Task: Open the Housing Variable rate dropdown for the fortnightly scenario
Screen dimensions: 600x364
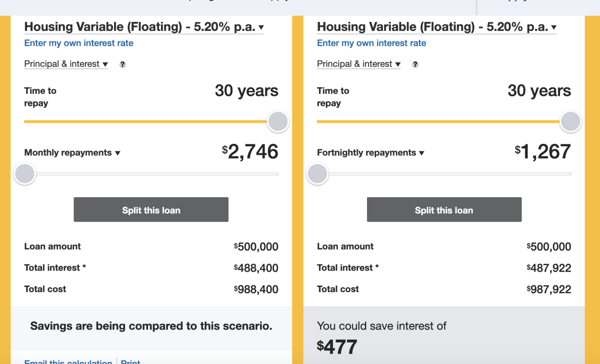Action: (437, 27)
